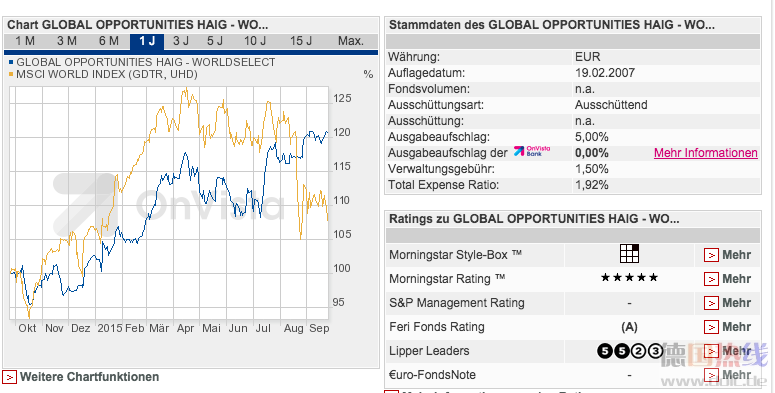The width and height of the screenshot is (775, 393).
Task: Click the OnVista Bank logo
Action: tap(532, 152)
